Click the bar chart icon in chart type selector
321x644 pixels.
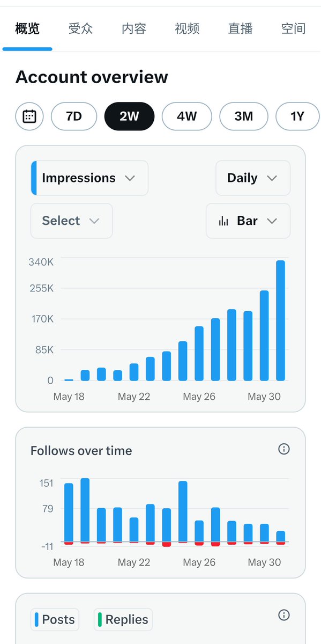pos(223,221)
